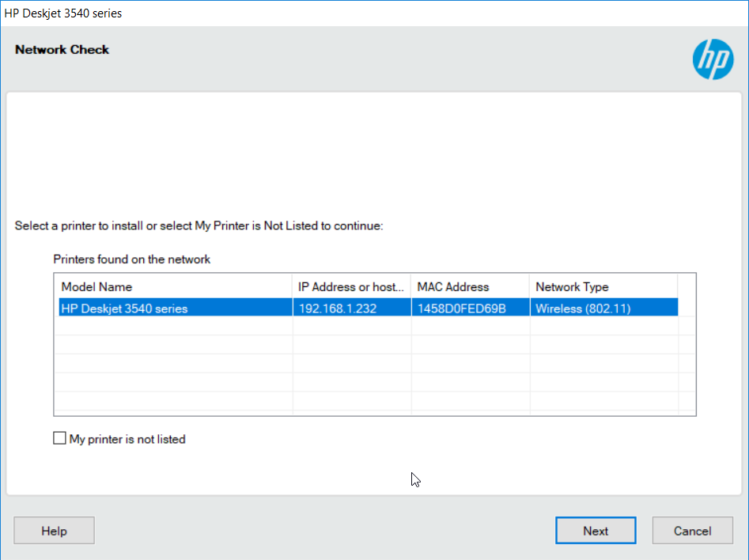Enable the 'My printer is not listed' checkbox
749x560 pixels.
pyautogui.click(x=59, y=438)
